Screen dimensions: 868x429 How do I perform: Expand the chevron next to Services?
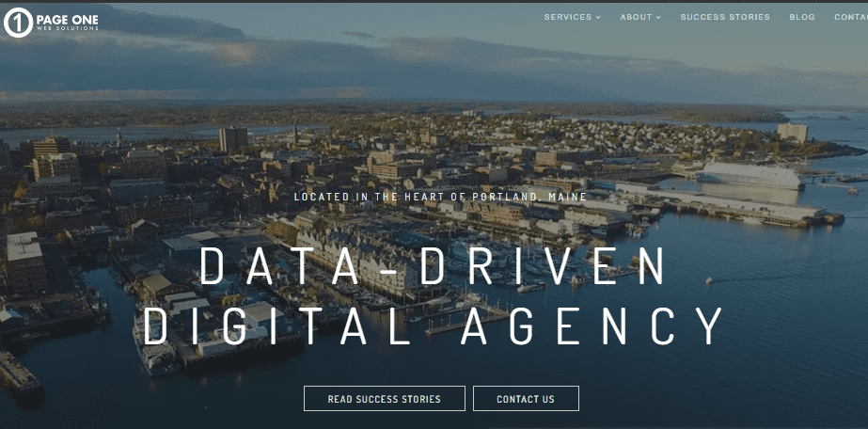[x=598, y=17]
